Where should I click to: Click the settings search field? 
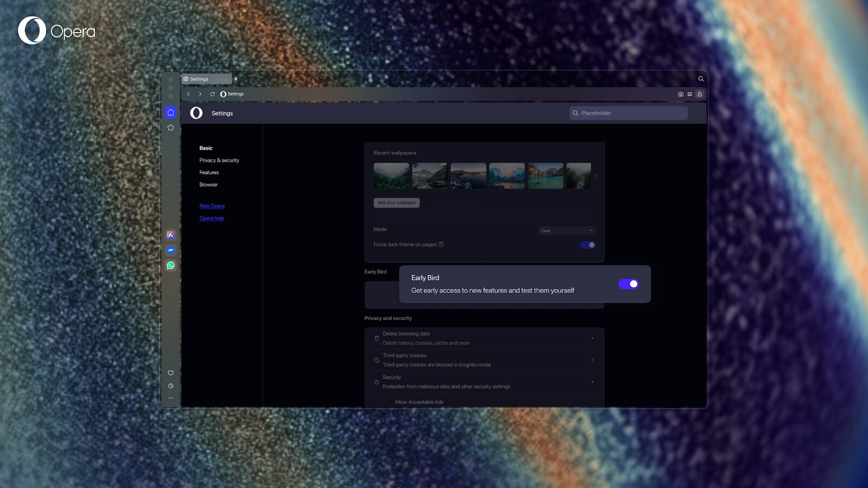coord(629,113)
